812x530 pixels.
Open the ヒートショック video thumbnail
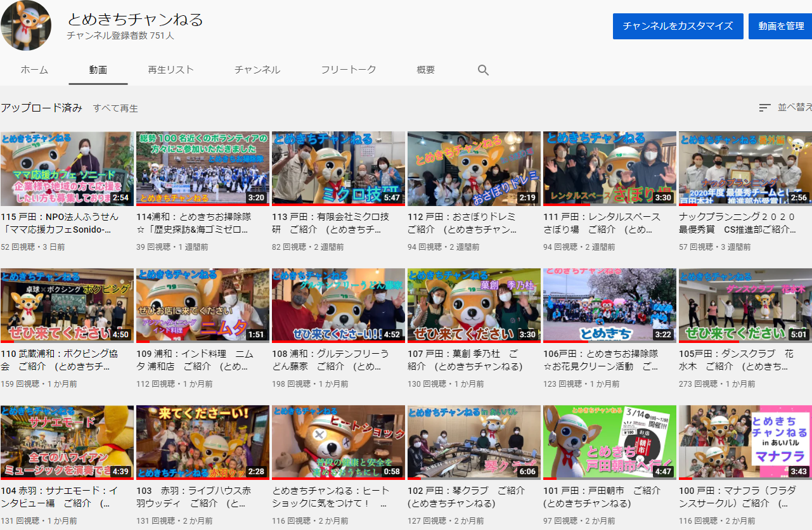point(338,442)
